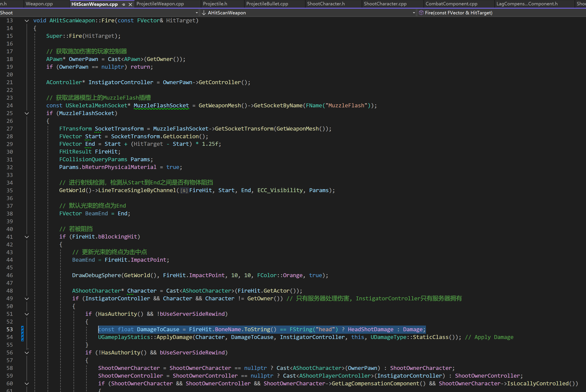Click the [&] inlay hint before FireHit
Screen dimensions: 586x392
pos(184,191)
